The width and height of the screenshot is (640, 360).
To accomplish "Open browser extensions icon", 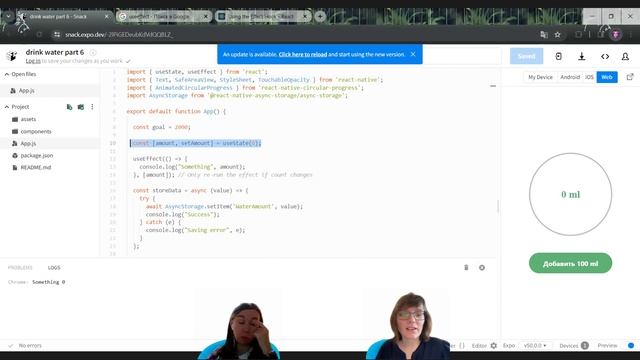I will [x=578, y=35].
